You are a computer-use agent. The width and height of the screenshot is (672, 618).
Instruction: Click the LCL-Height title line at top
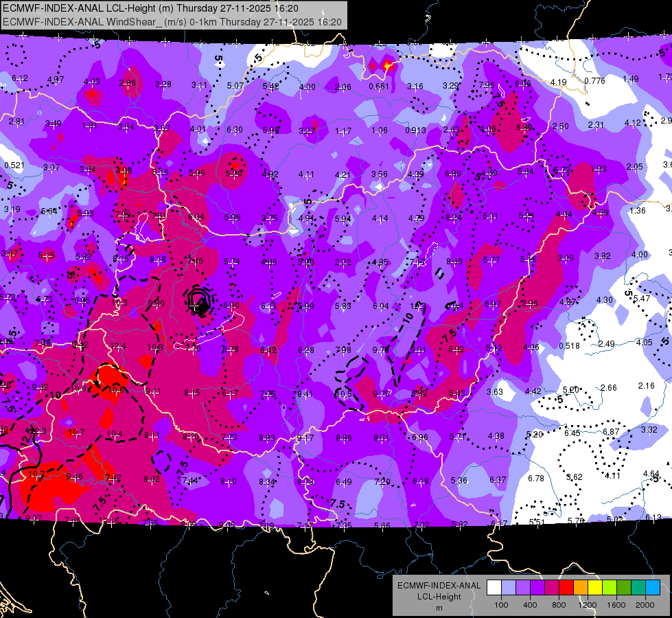pyautogui.click(x=150, y=8)
